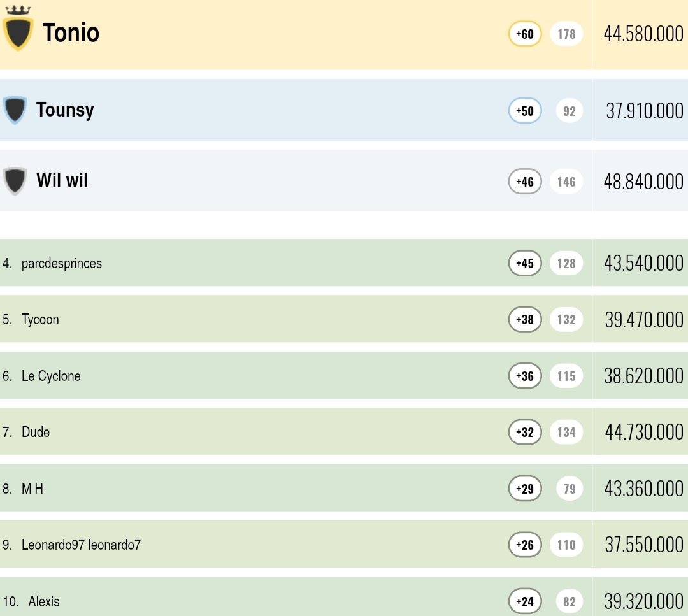This screenshot has width=688, height=616.
Task: Open Alexis's profile in tenth place
Action: (x=44, y=601)
